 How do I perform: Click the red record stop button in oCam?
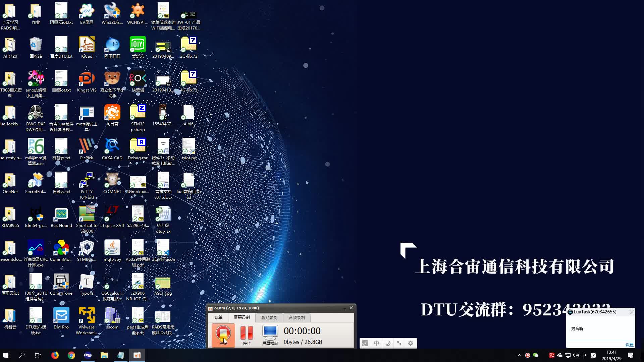coord(223,335)
